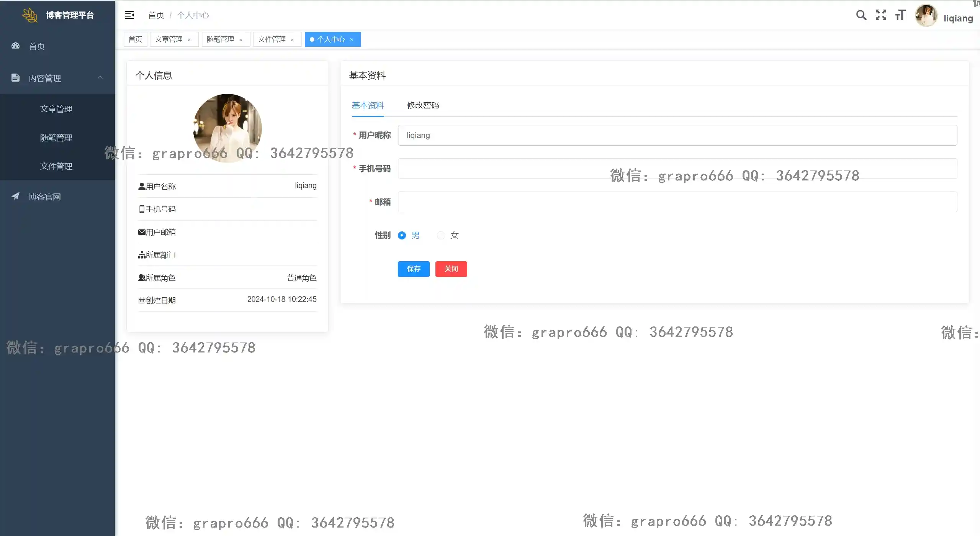Screen dimensions: 980x536
Task: Click 首页 in the breadcrumb
Action: click(156, 15)
